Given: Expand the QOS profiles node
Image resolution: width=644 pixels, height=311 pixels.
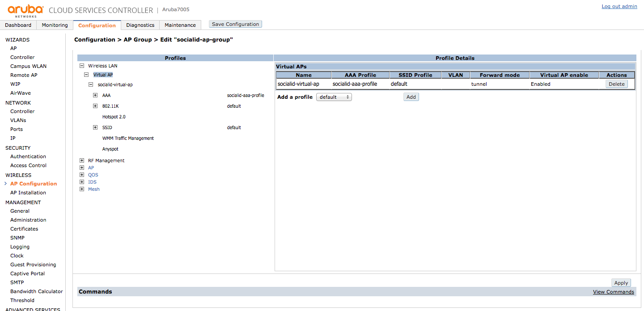Looking at the screenshot, I should coord(82,175).
